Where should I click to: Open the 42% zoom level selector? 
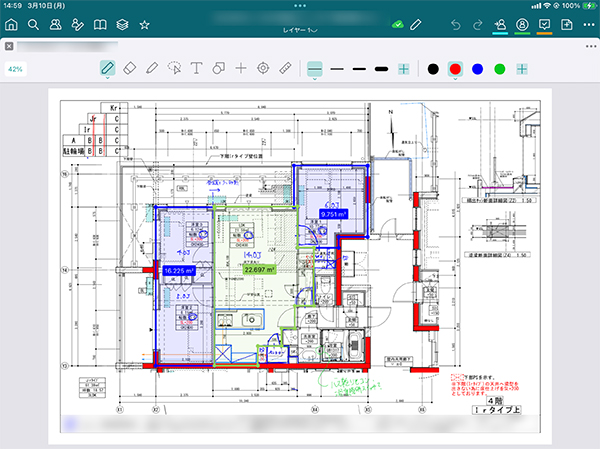[16, 69]
